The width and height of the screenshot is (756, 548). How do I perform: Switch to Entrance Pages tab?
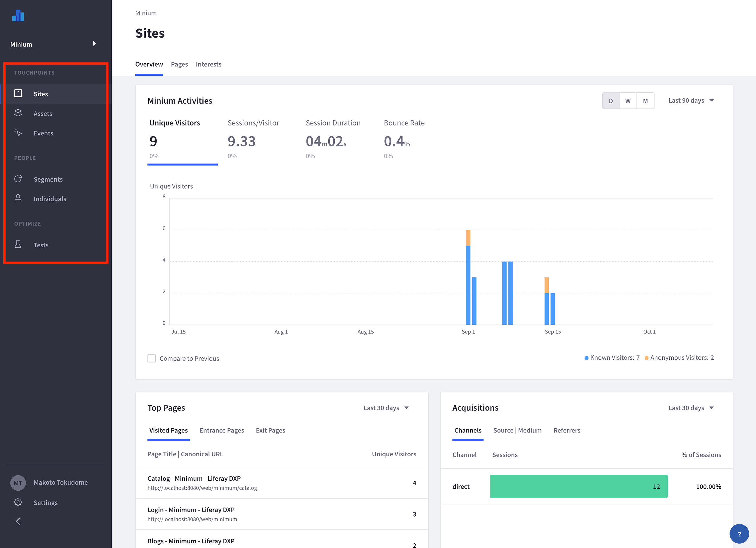point(222,430)
